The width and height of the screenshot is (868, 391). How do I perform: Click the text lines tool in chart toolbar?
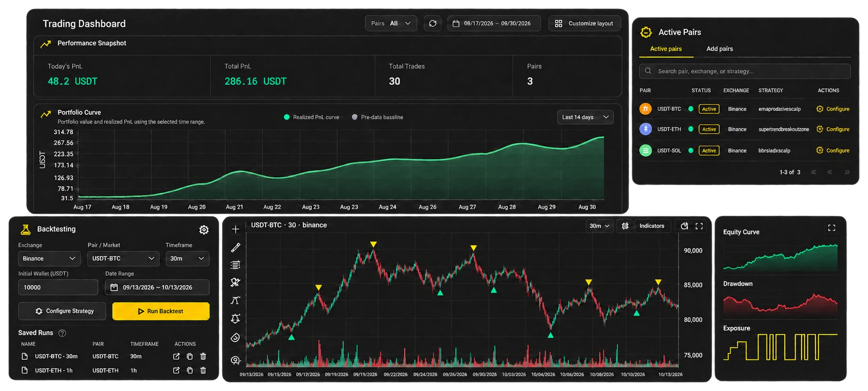[x=235, y=265]
